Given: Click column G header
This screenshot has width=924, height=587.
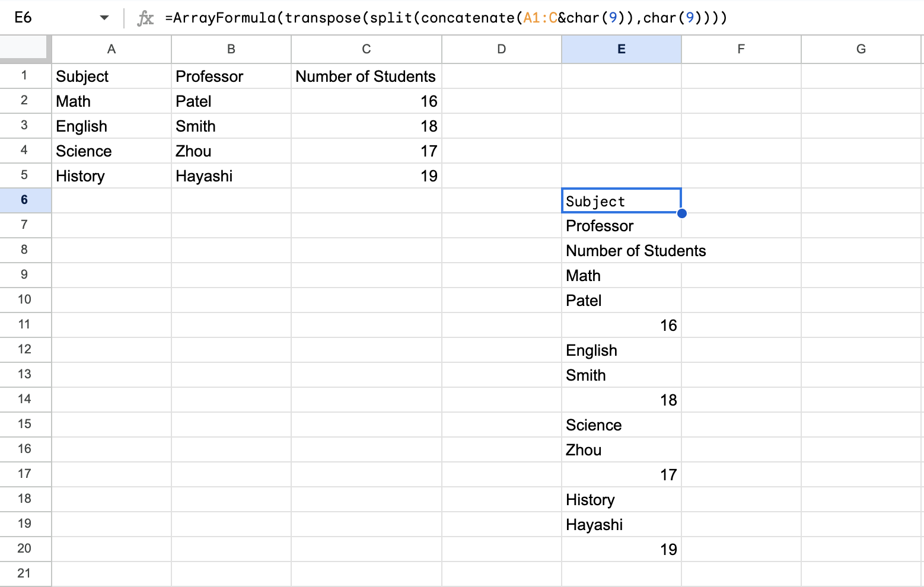Looking at the screenshot, I should (x=861, y=49).
